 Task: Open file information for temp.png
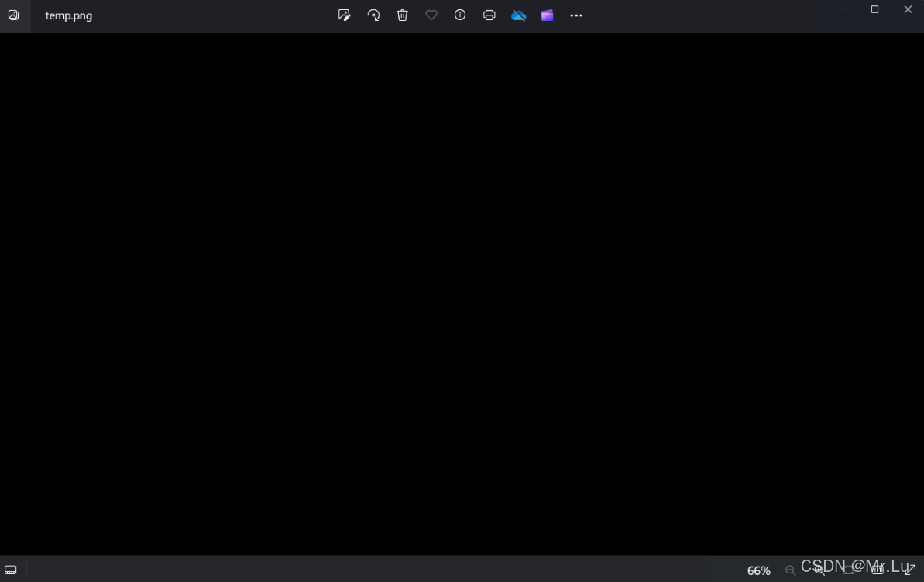[460, 15]
